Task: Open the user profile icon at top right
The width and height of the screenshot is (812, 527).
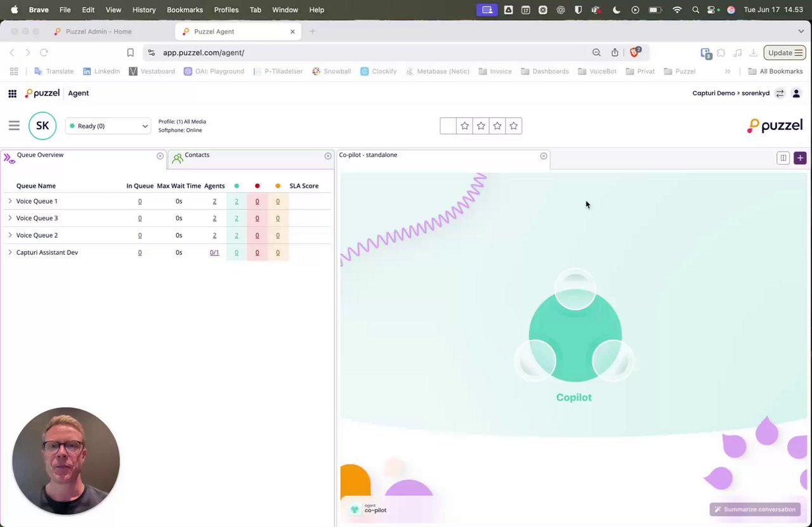Action: pyautogui.click(x=796, y=93)
